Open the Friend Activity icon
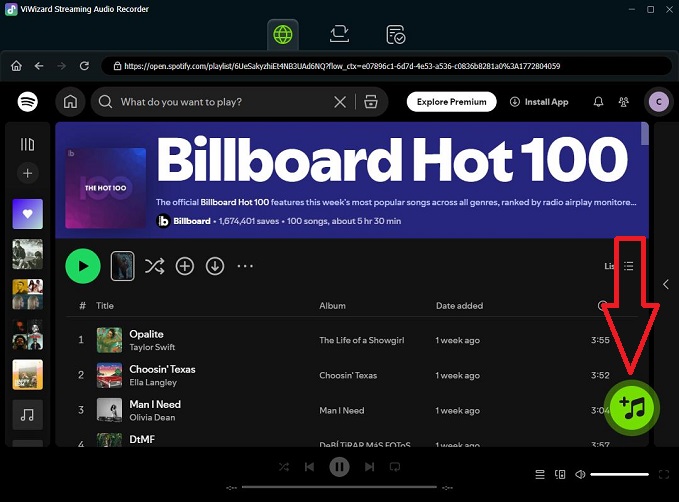This screenshot has height=502, width=679. [x=624, y=102]
